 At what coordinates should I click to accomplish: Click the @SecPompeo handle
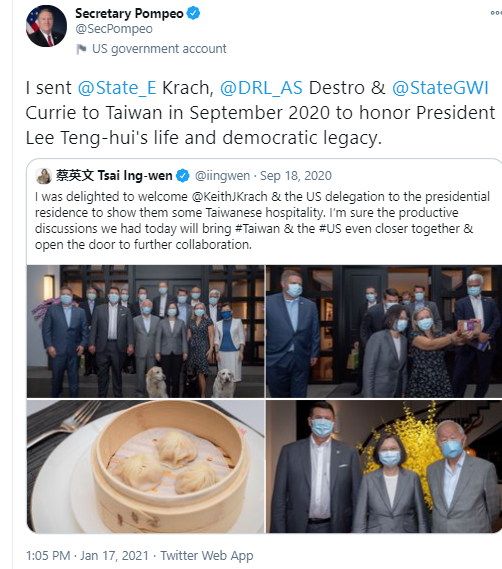114,29
